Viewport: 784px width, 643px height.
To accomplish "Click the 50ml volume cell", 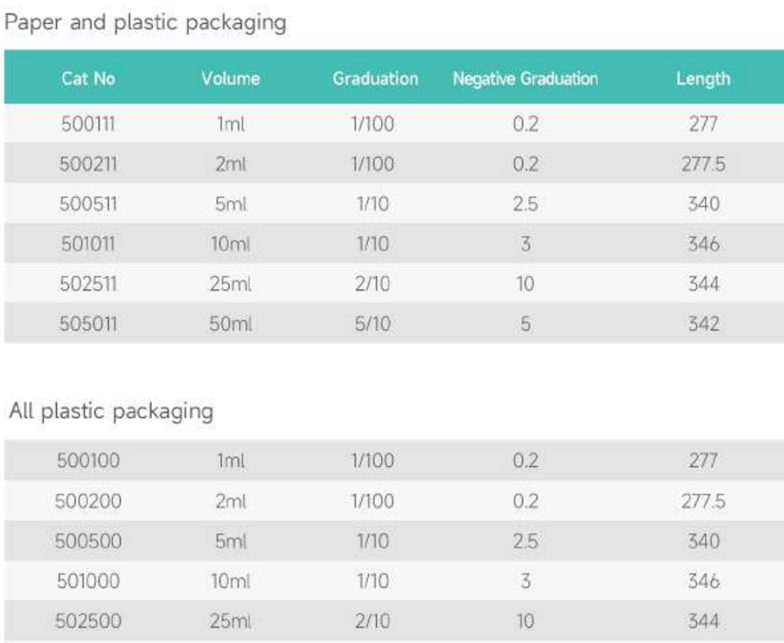I will pos(230,324).
